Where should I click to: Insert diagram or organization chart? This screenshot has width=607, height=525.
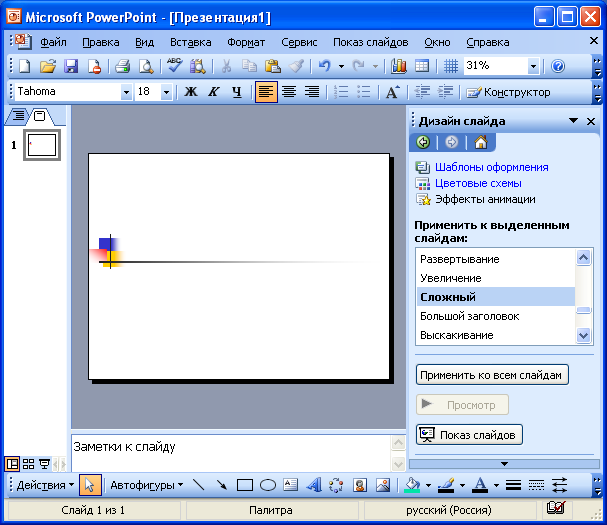[336, 485]
